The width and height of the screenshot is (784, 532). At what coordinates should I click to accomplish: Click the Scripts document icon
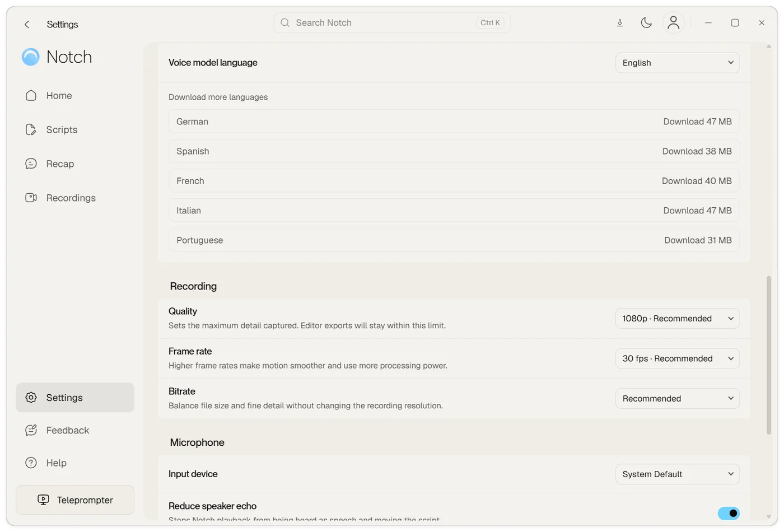31,129
